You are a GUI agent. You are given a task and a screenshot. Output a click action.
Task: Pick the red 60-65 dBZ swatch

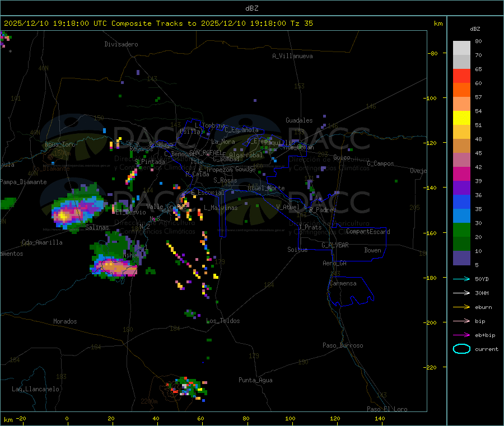461,76
